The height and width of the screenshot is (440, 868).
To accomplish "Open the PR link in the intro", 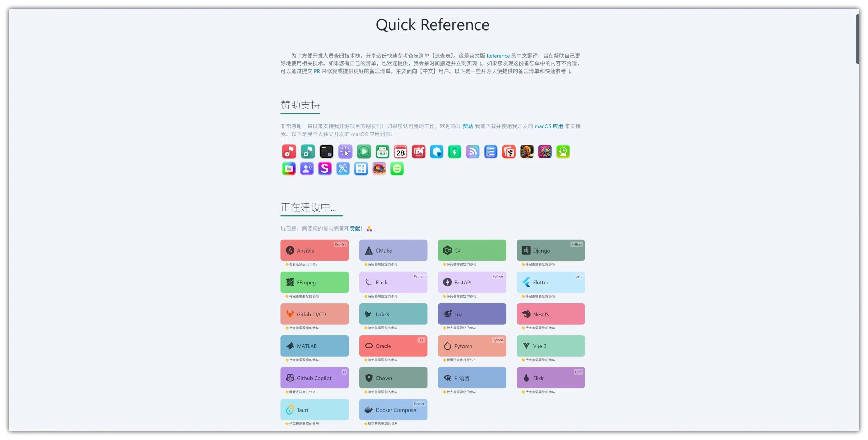I will click(317, 71).
